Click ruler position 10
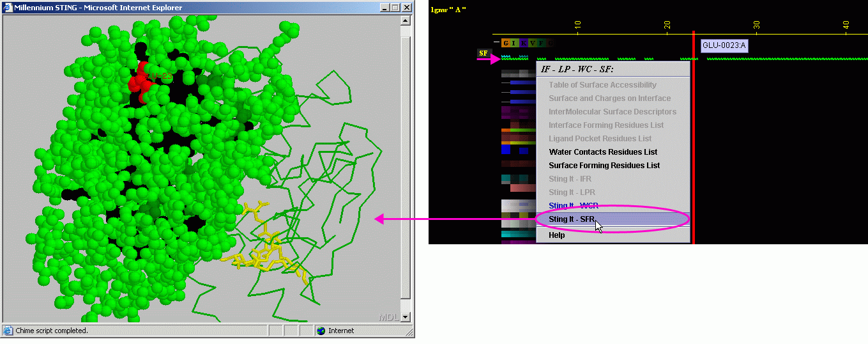The height and width of the screenshot is (344, 868). point(577,25)
